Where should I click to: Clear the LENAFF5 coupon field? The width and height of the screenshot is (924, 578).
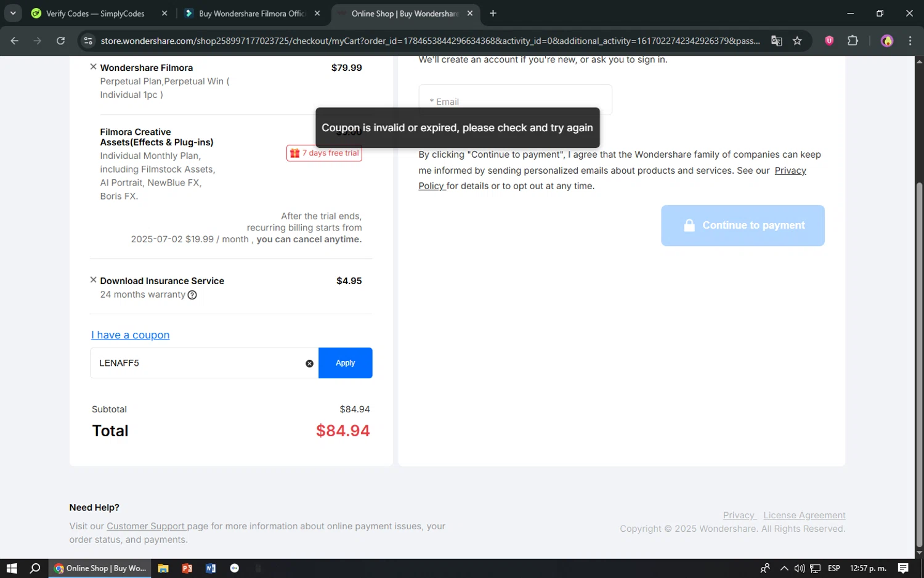(309, 364)
